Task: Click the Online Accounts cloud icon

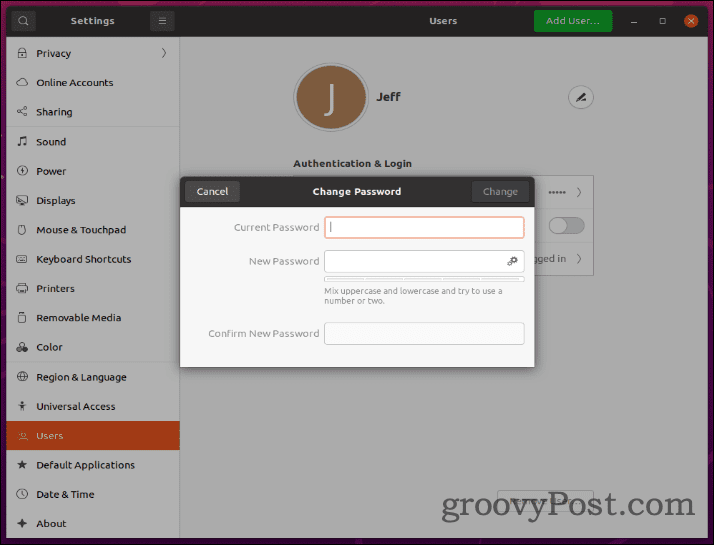Action: [22, 83]
